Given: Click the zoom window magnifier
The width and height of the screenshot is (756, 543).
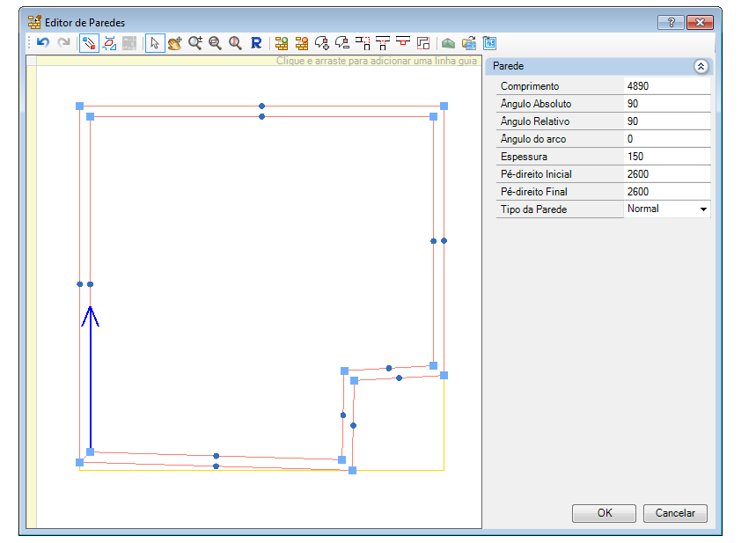Looking at the screenshot, I should 215,43.
